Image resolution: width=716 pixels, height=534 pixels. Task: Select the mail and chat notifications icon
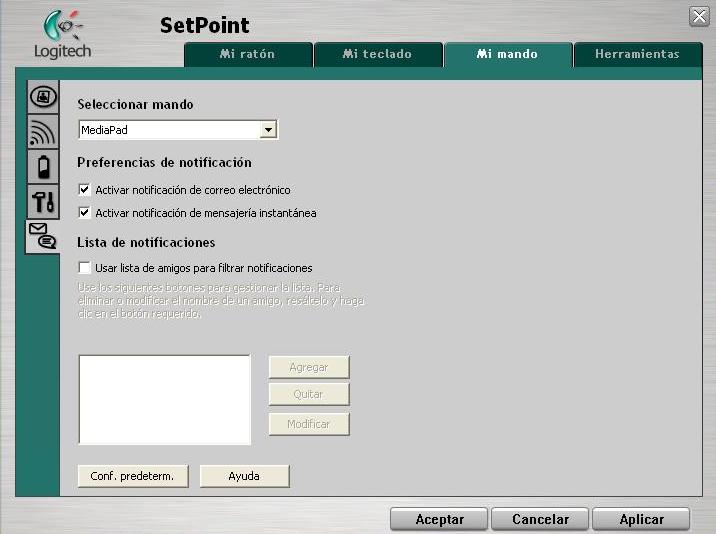pos(42,236)
